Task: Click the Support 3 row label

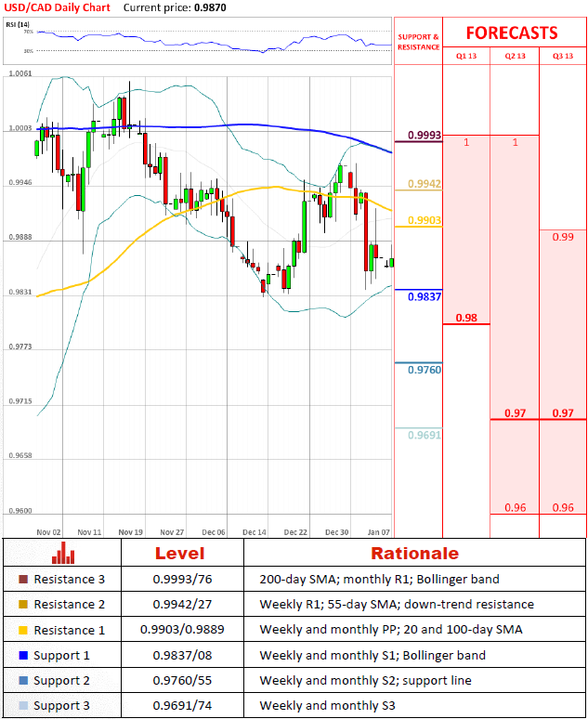Action: point(61,707)
